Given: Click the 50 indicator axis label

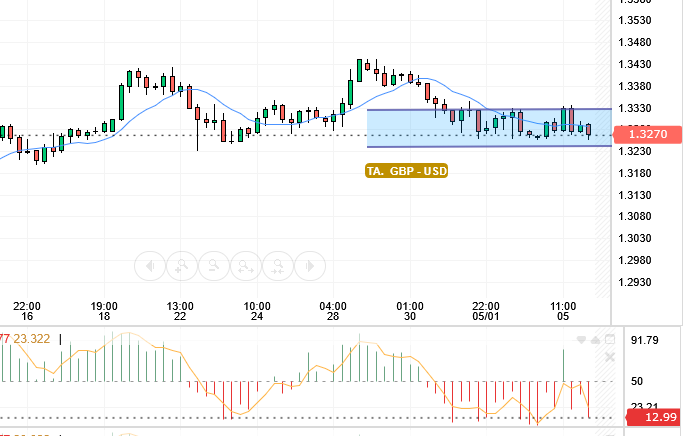Looking at the screenshot, I should 637,381.
